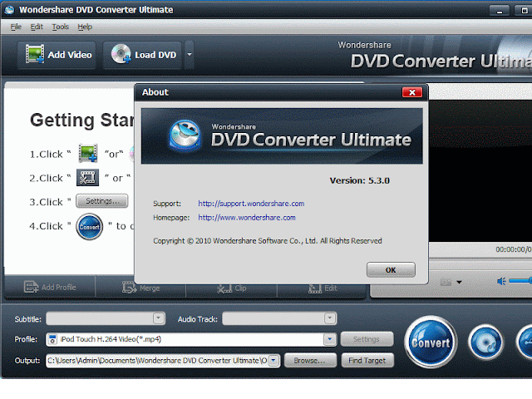532x399 pixels.
Task: Click the snapshot camera icon under the preview
Action: pos(446,283)
